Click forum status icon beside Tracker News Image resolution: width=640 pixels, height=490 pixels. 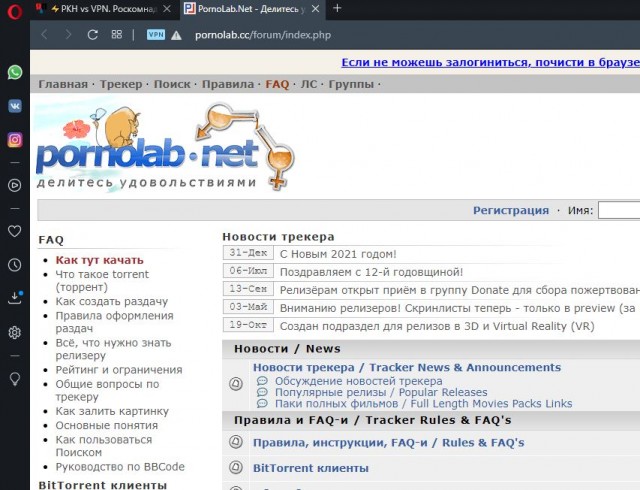(x=236, y=384)
